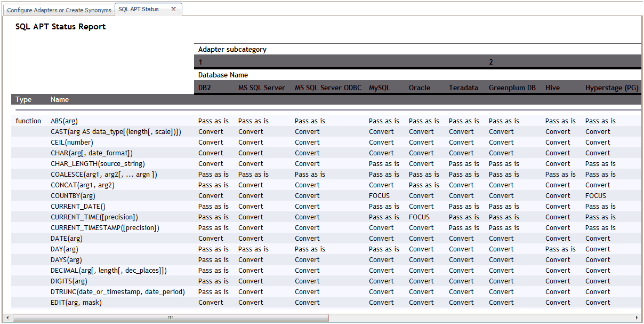Select the CHAR_LENGTH(source_string) row name

98,163
